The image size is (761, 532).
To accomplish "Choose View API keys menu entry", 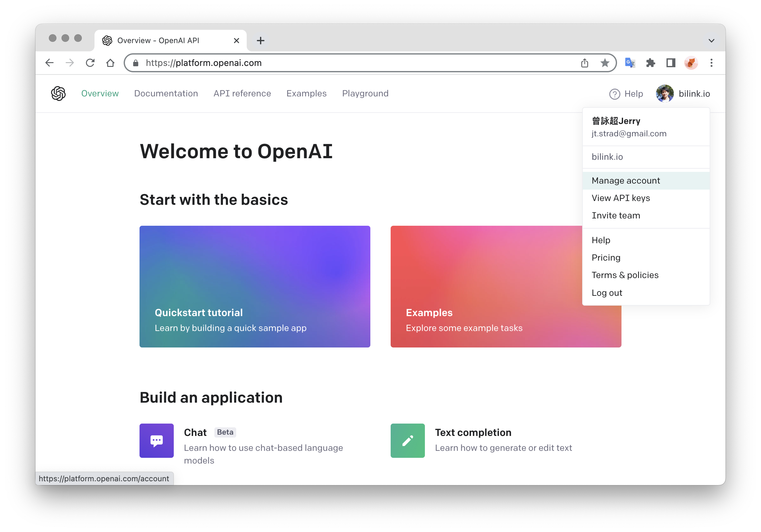I will click(621, 198).
